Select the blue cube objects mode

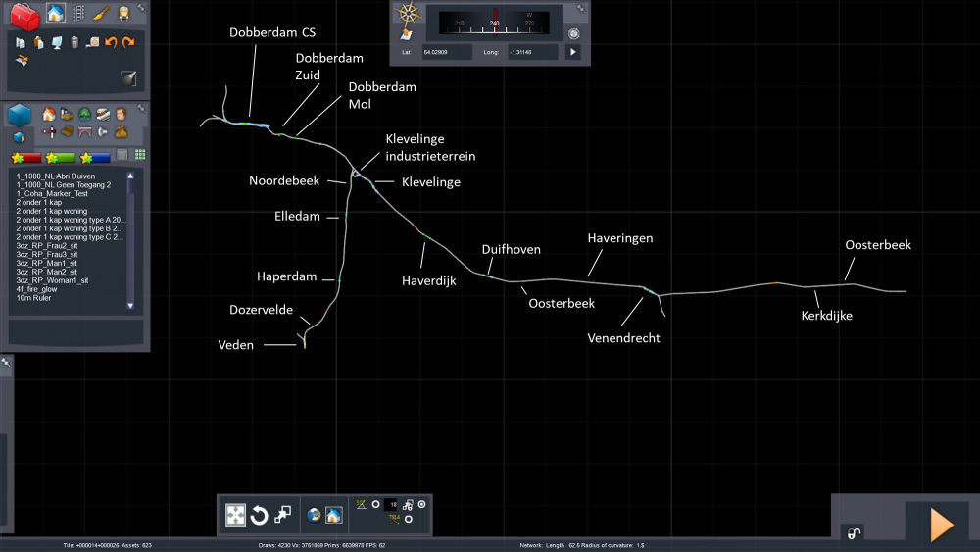[20, 117]
